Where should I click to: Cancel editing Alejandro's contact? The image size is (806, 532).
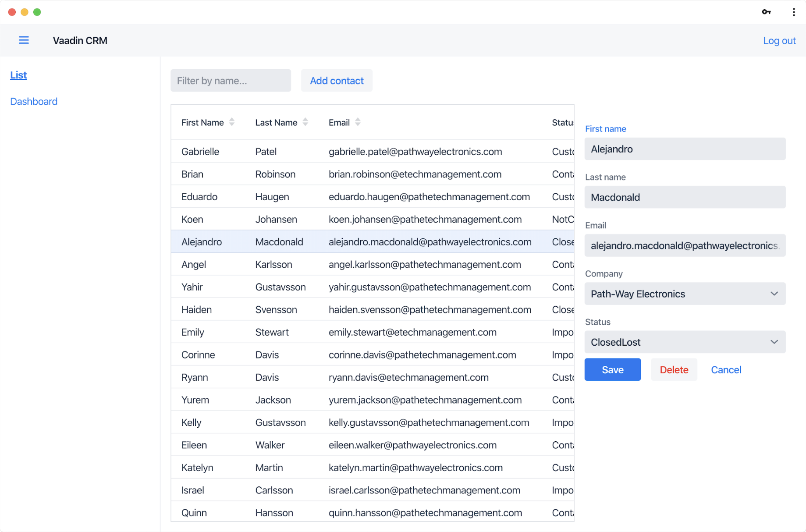tap(726, 369)
